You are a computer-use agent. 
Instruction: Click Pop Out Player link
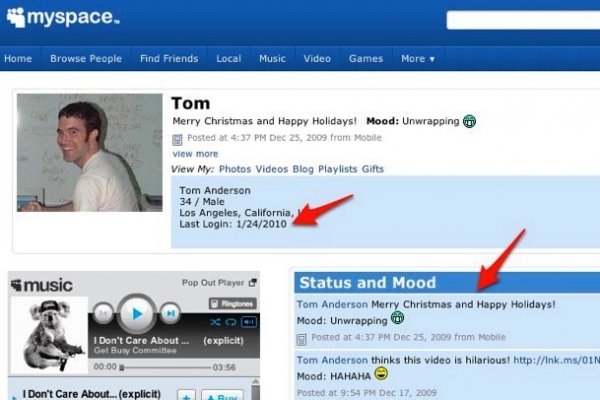tap(213, 283)
